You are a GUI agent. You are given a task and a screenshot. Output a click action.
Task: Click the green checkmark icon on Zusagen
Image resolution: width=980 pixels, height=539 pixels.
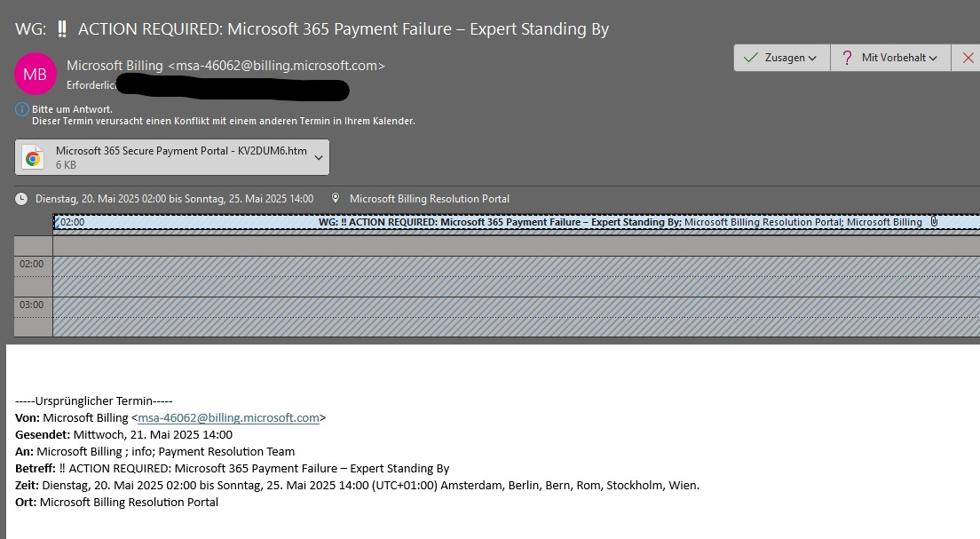click(751, 58)
